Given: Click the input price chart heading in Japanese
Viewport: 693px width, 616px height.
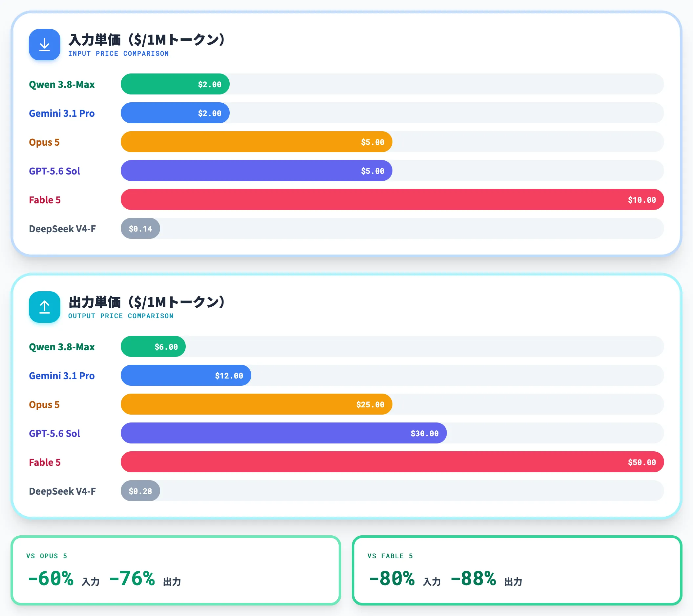Looking at the screenshot, I should (x=146, y=40).
